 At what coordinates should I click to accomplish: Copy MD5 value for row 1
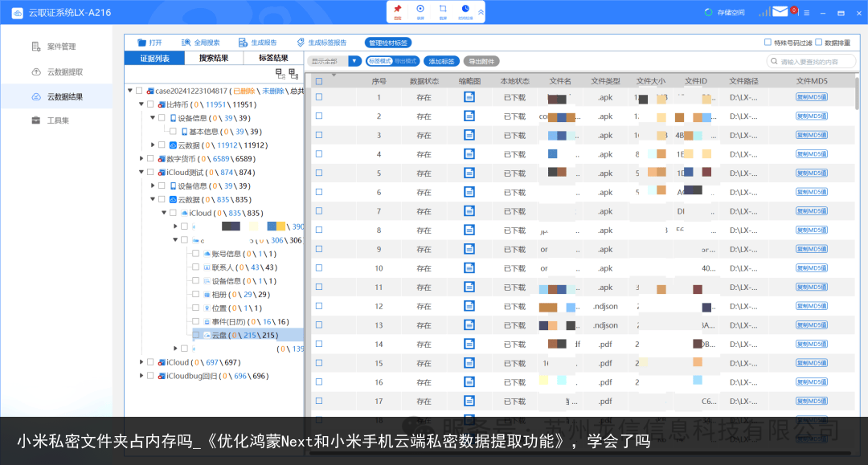point(812,97)
